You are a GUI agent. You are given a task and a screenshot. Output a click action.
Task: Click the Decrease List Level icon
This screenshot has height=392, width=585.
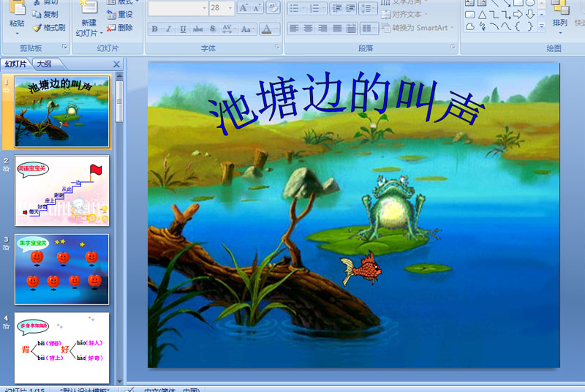point(337,9)
